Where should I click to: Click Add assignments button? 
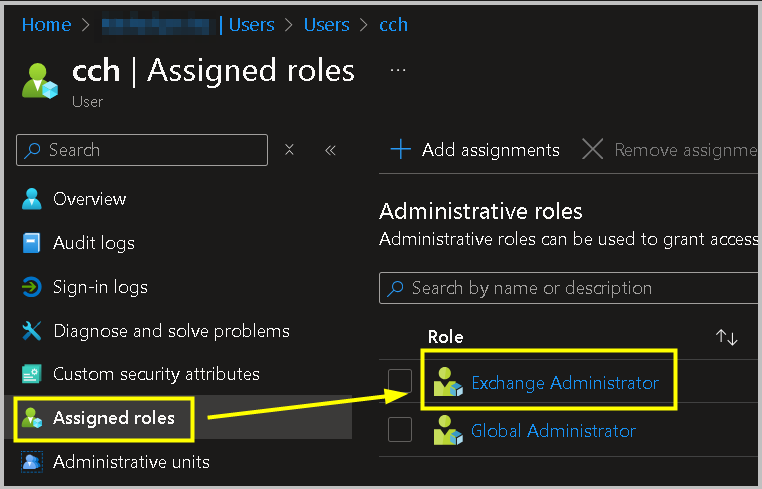pos(475,150)
